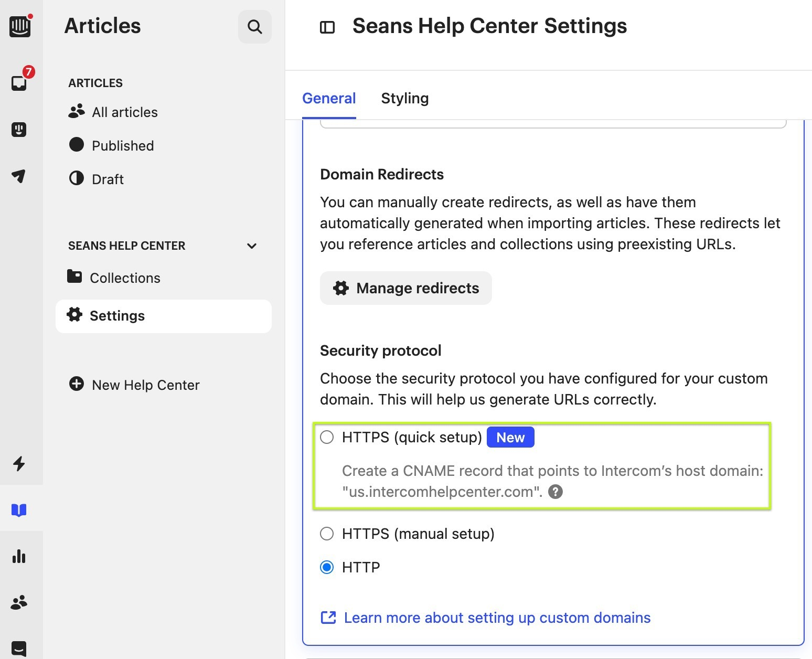This screenshot has height=659, width=812.
Task: Click the plus icon beside New Help Center
Action: pos(77,384)
